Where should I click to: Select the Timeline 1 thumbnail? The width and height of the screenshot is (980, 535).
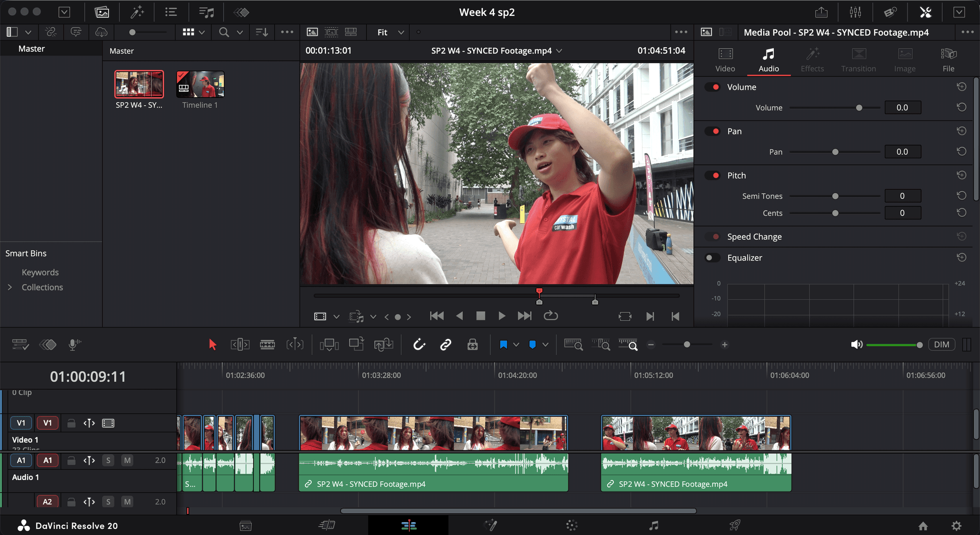pyautogui.click(x=200, y=85)
